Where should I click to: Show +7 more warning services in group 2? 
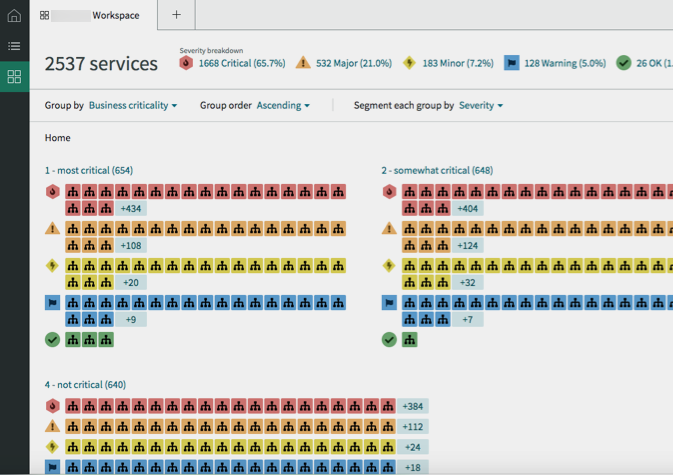pos(467,320)
